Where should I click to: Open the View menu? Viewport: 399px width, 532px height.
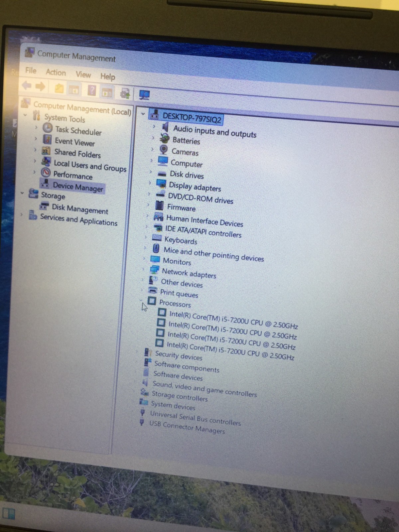[83, 74]
